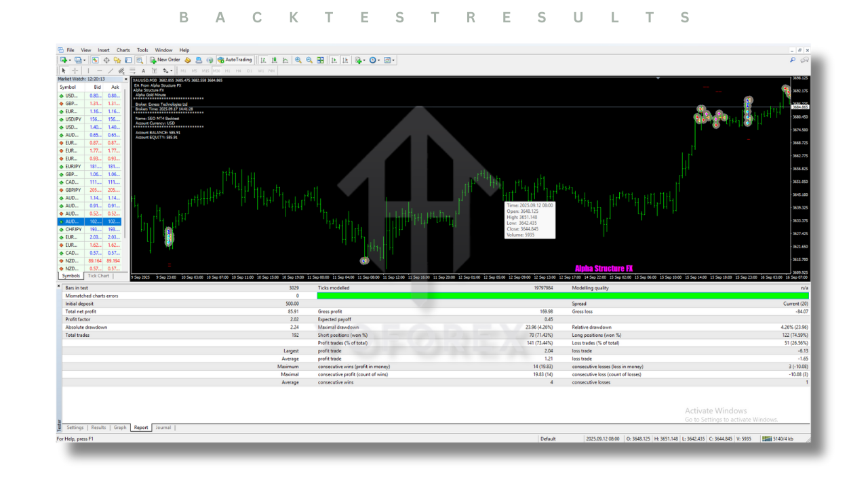Close the Market Watch panel

(x=125, y=79)
